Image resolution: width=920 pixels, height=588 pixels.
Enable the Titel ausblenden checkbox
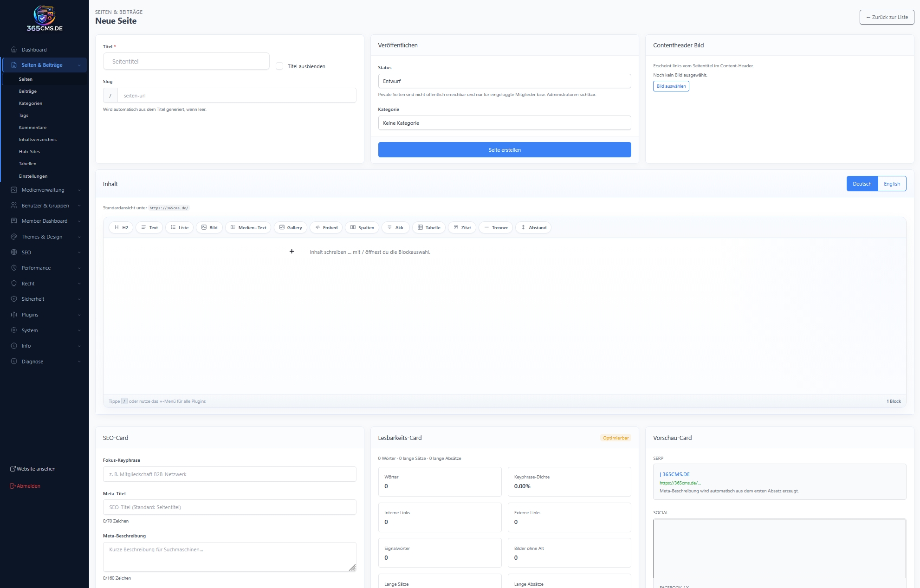pos(279,66)
